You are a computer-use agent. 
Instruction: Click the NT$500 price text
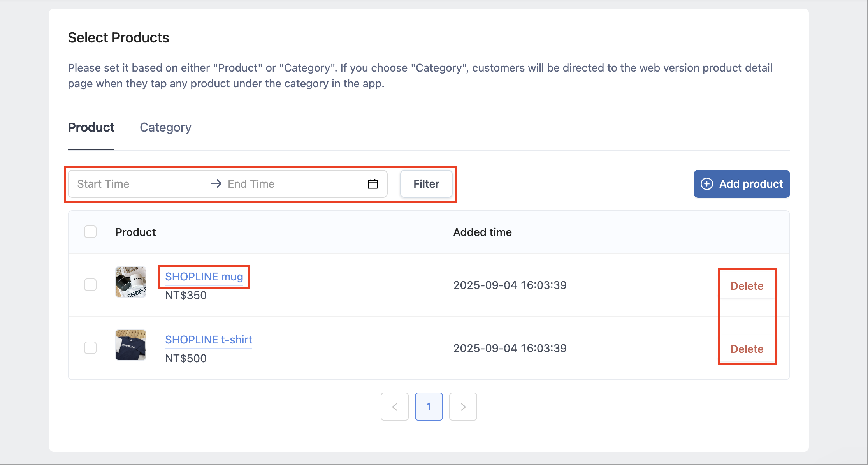(x=186, y=358)
